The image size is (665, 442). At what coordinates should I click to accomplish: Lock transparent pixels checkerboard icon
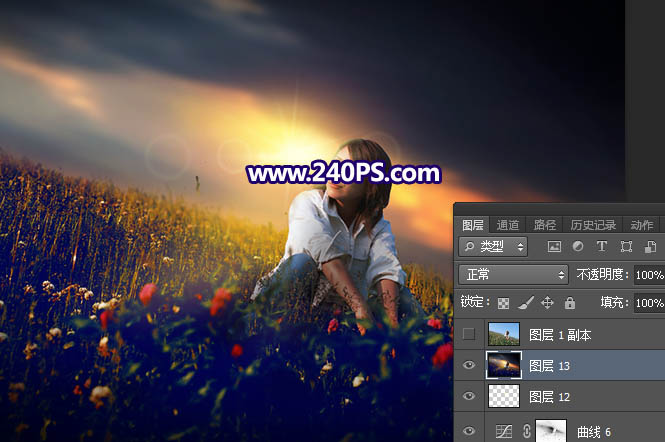pos(503,303)
